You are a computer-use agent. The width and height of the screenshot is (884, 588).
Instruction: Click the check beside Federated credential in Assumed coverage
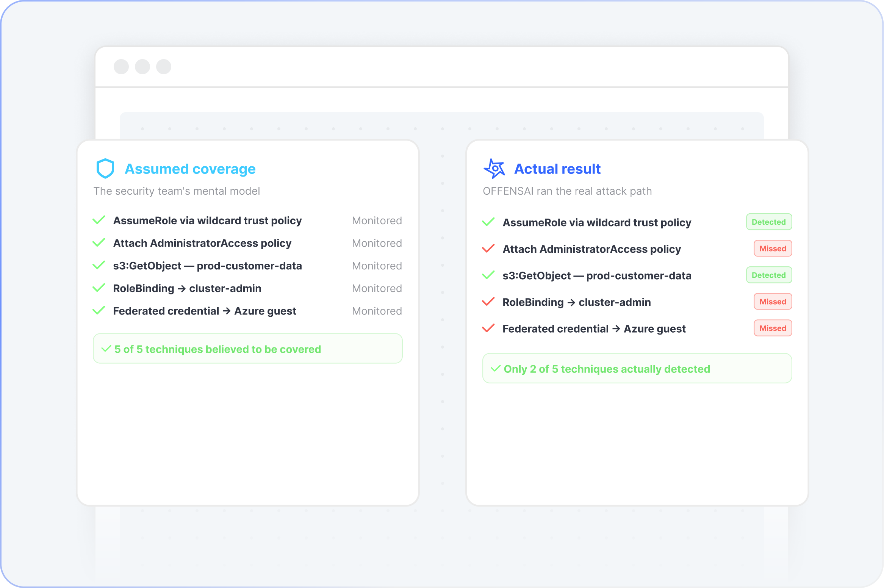pyautogui.click(x=99, y=311)
